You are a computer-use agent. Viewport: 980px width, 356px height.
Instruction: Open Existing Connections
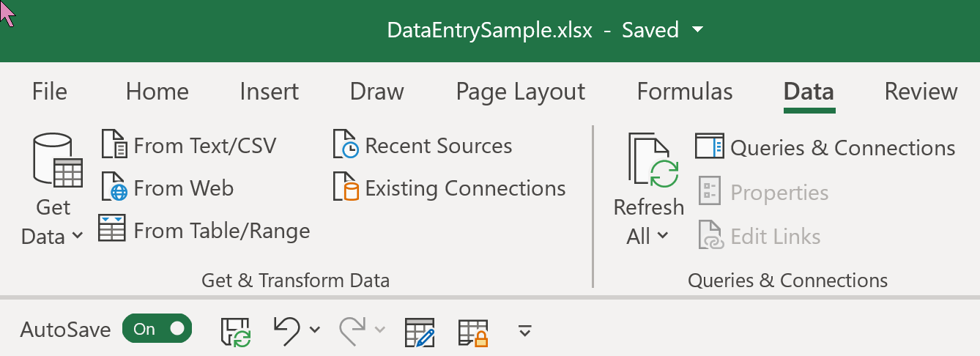[x=449, y=188]
